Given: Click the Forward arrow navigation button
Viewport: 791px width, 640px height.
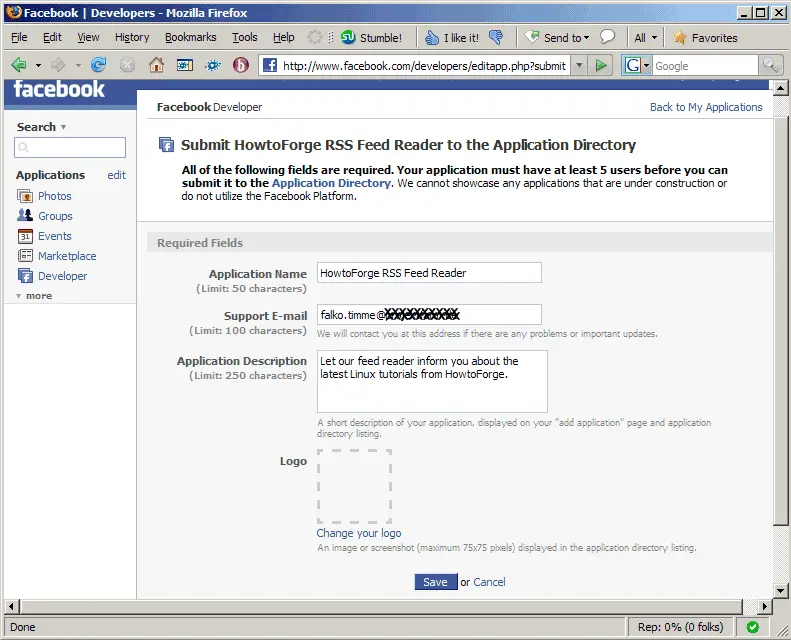Looking at the screenshot, I should (59, 65).
